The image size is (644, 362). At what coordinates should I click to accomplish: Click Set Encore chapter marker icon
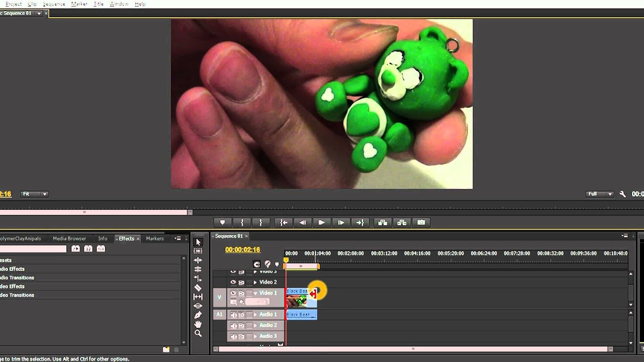point(268,264)
